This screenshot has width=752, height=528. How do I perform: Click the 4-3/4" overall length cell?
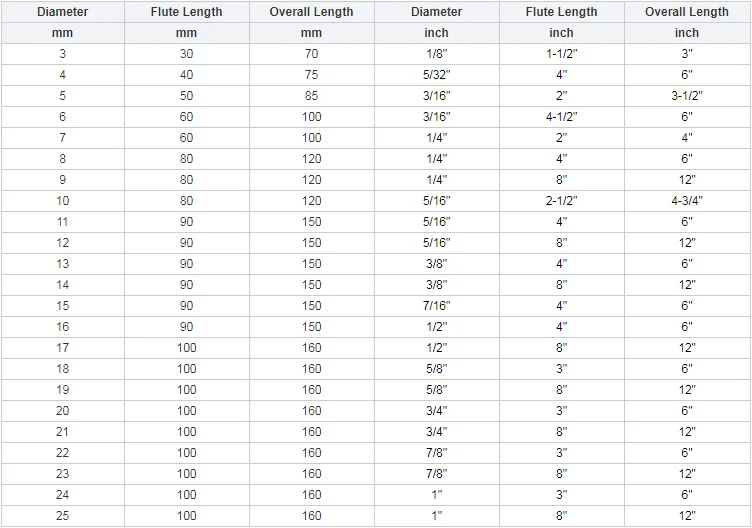[687, 201]
